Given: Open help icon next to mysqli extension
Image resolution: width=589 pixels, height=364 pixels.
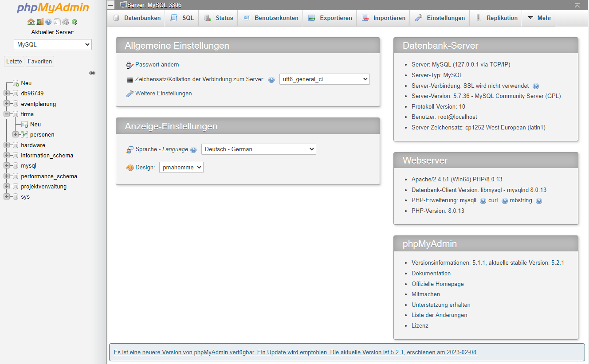Looking at the screenshot, I should tap(483, 200).
